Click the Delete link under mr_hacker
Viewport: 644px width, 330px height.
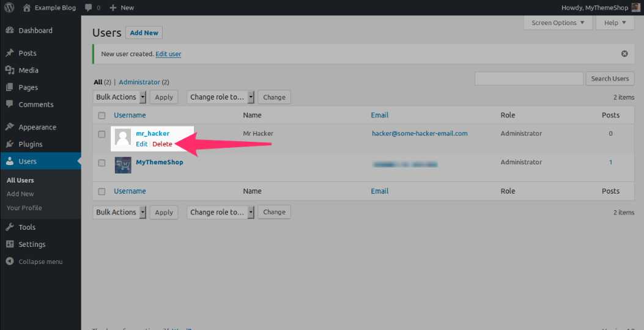(x=162, y=144)
